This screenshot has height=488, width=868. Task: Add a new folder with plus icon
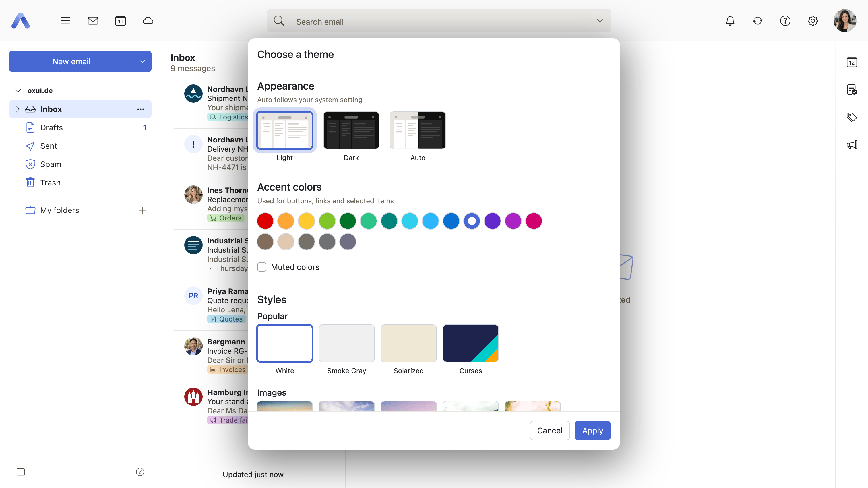point(142,210)
